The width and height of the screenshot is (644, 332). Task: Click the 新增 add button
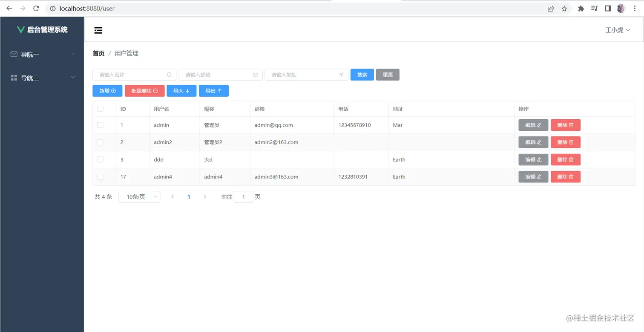click(107, 91)
